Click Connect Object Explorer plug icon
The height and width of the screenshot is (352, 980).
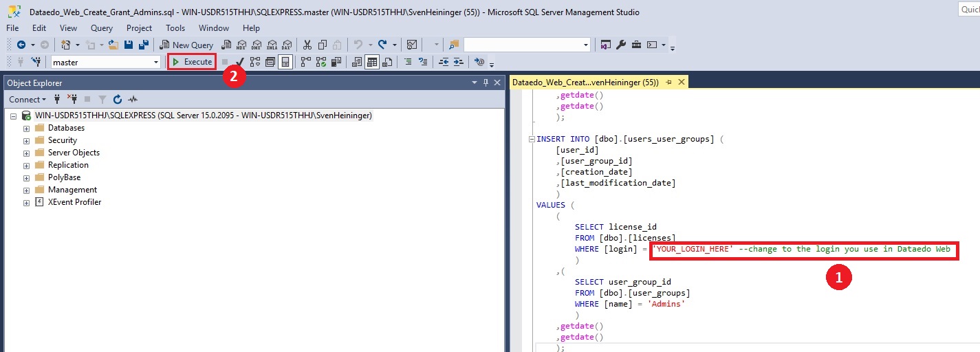[x=57, y=99]
